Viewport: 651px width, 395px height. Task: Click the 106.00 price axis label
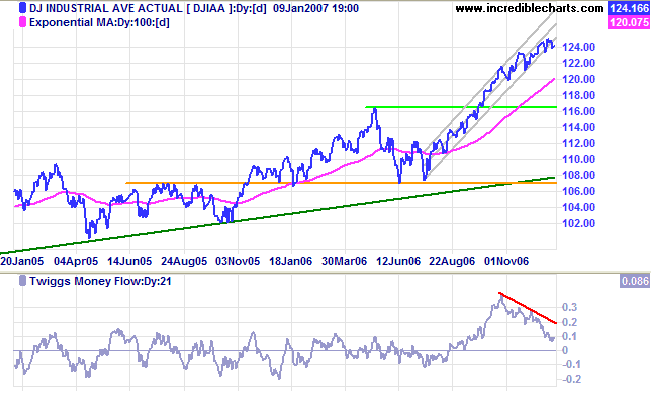(578, 191)
